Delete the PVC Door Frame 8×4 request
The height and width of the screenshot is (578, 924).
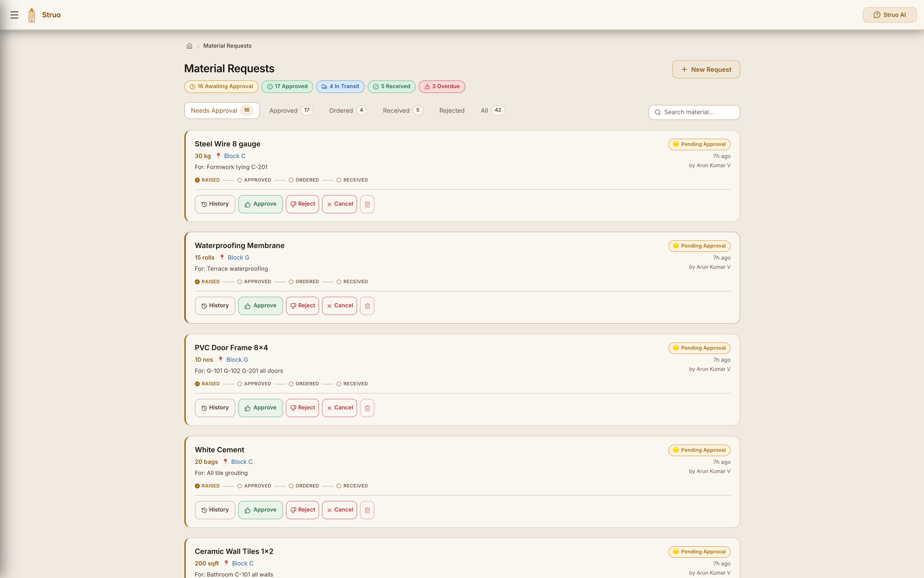367,408
